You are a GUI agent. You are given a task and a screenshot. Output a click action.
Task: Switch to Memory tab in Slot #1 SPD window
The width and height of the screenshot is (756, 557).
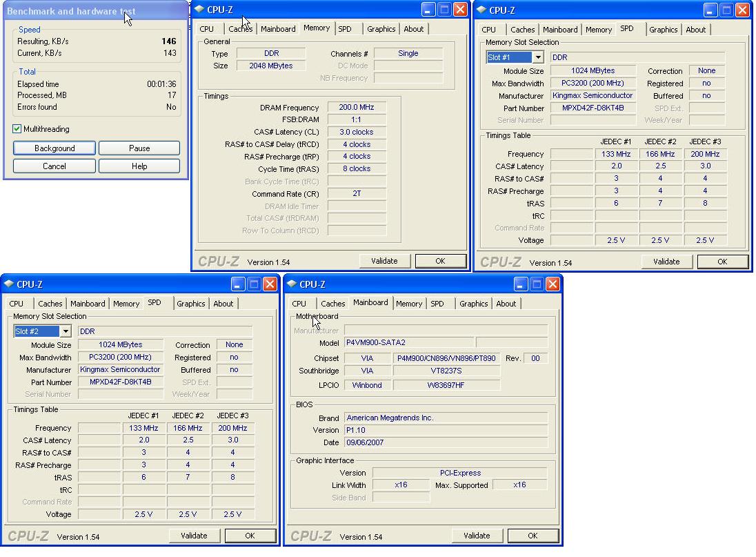tap(599, 30)
